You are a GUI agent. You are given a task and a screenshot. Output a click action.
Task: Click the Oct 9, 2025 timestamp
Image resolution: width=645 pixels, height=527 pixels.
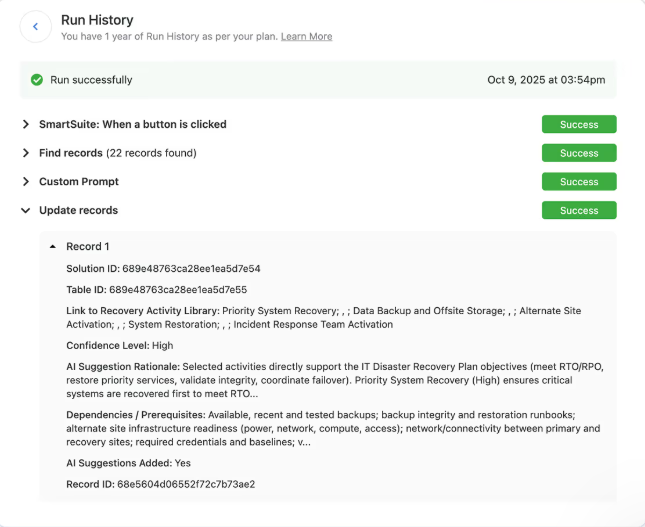click(546, 80)
